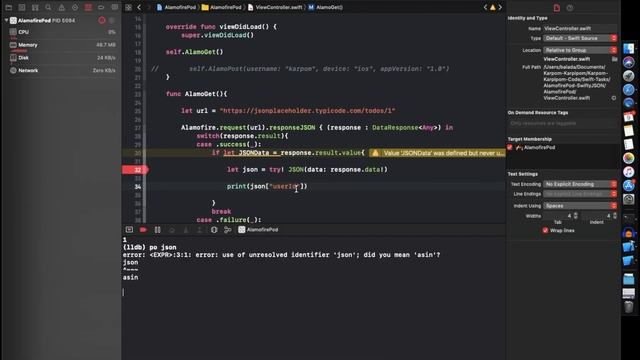Screen dimensions: 640x360
Task: Choose file location folder icon
Action: (x=614, y=59)
